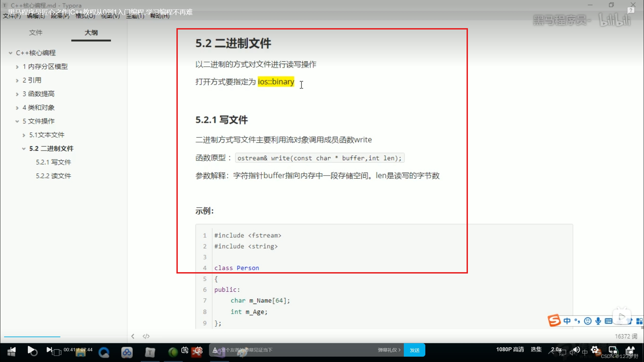Click the Sogou input method S logo
Screen dimensions: 644x362
554,321
